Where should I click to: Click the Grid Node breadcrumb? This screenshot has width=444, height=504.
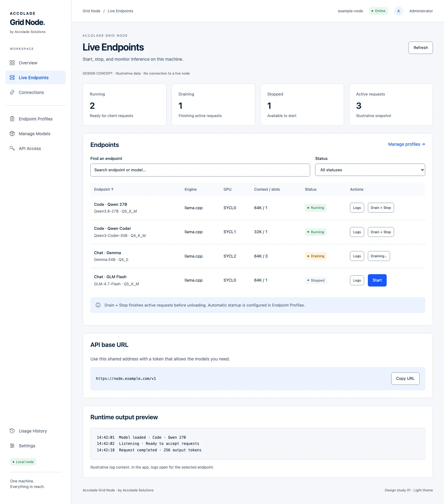92,11
